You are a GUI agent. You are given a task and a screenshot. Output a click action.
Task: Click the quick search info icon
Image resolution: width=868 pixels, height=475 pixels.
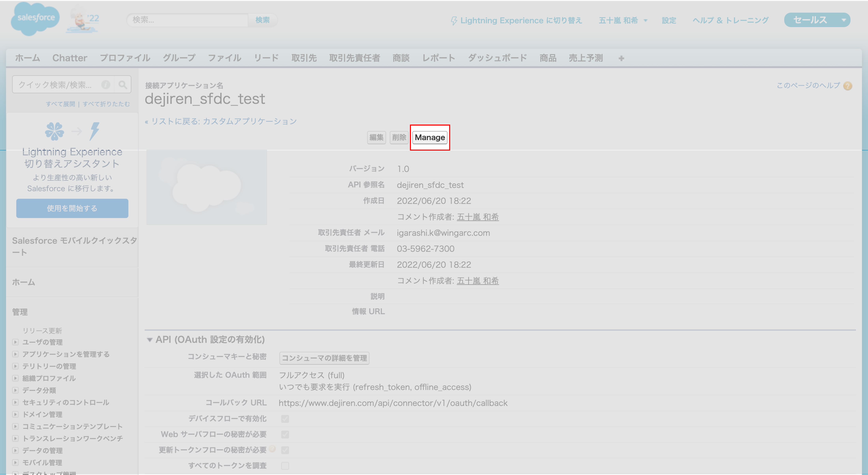coord(106,85)
